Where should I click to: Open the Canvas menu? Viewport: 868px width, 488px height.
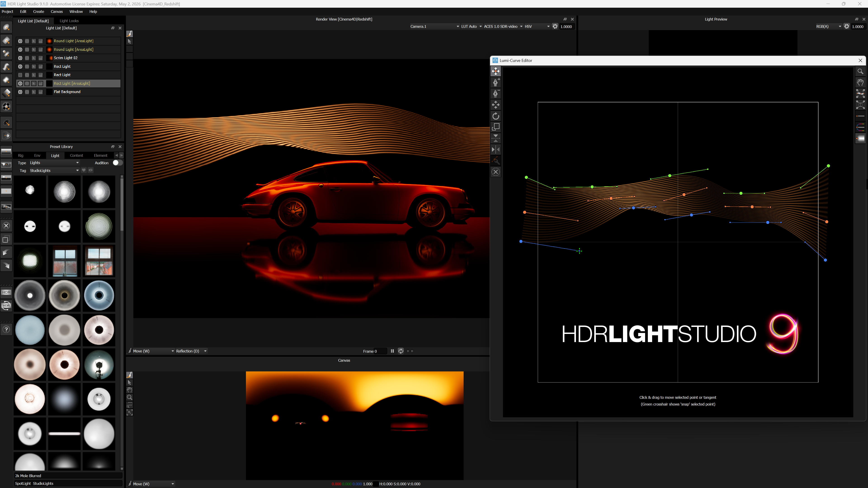[x=57, y=12]
